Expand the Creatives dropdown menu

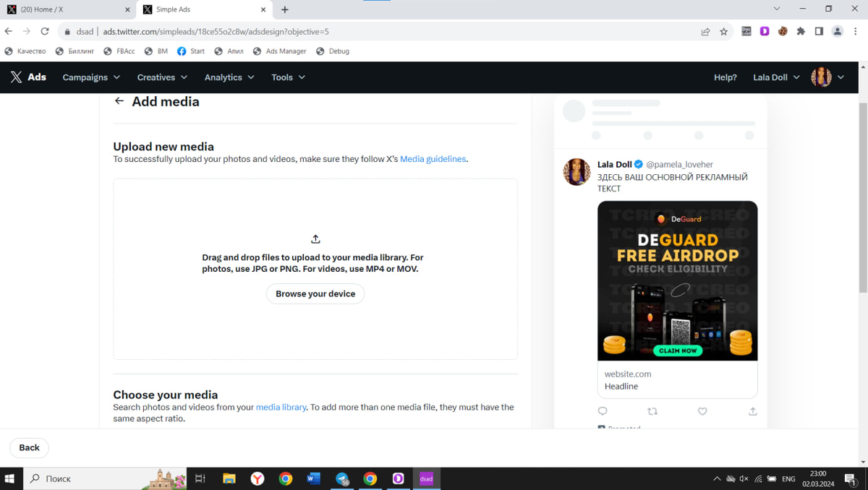[x=162, y=77]
